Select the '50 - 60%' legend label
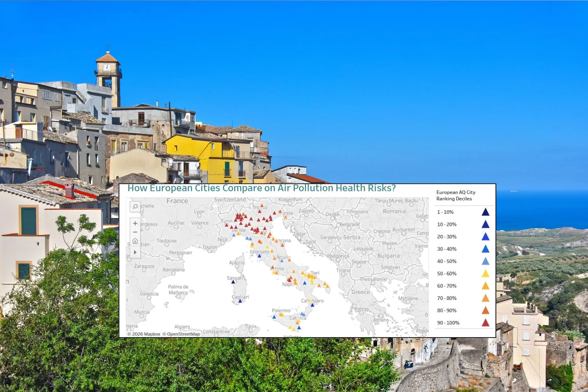 447,274
